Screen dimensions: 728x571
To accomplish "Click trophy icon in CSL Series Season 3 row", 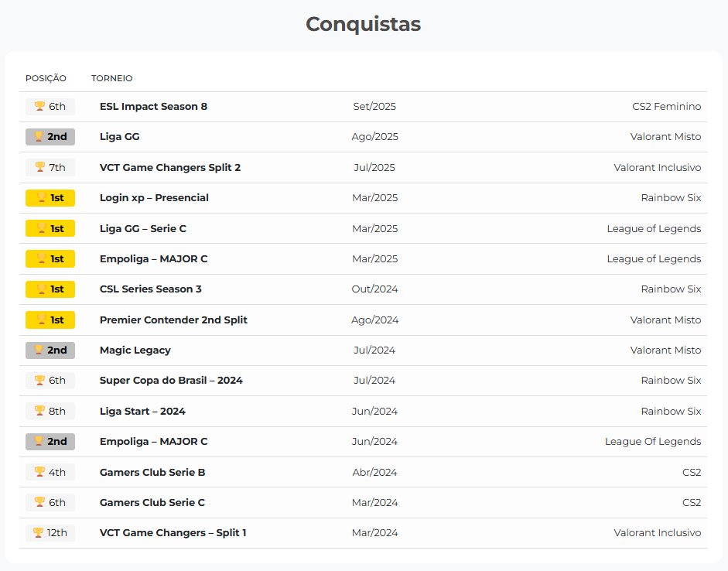I will coord(42,289).
